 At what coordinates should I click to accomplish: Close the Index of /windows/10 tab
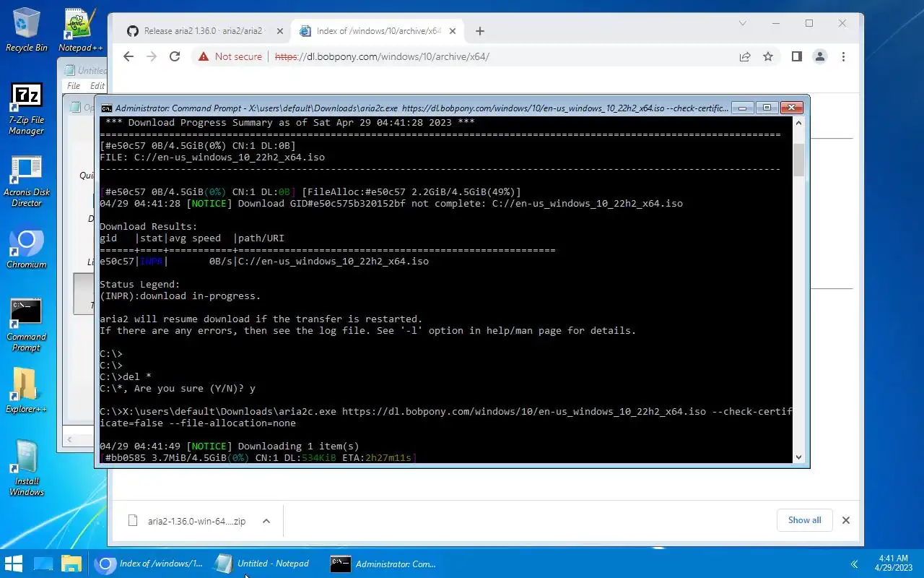click(x=453, y=31)
